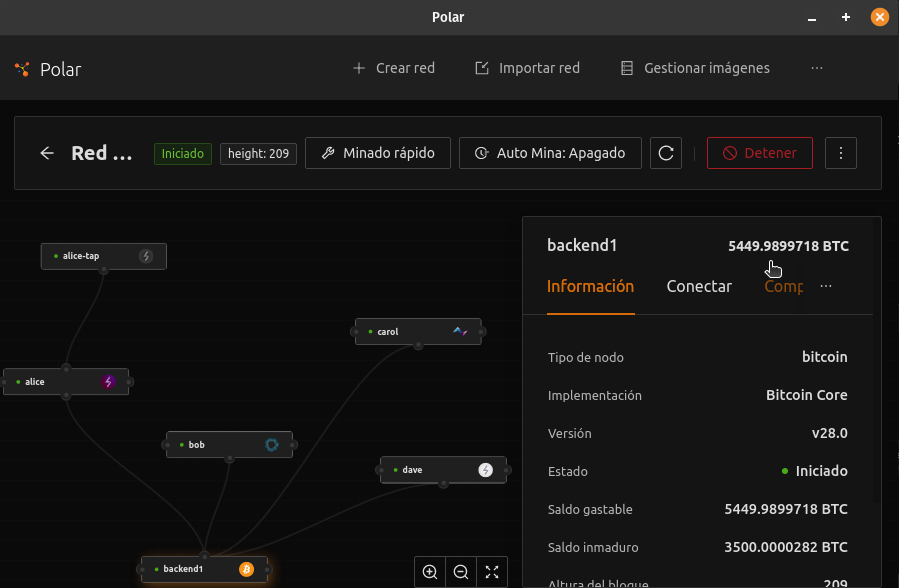899x588 pixels.
Task: Click the Polar logo in the top bar
Action: pyautogui.click(x=21, y=69)
